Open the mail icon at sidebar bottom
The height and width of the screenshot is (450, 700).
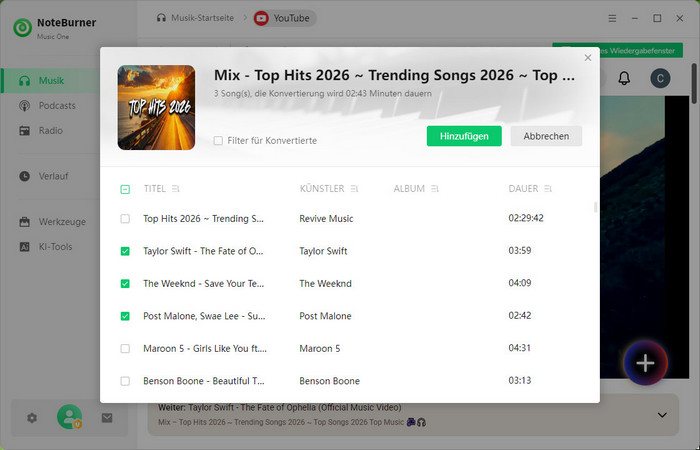coord(107,418)
